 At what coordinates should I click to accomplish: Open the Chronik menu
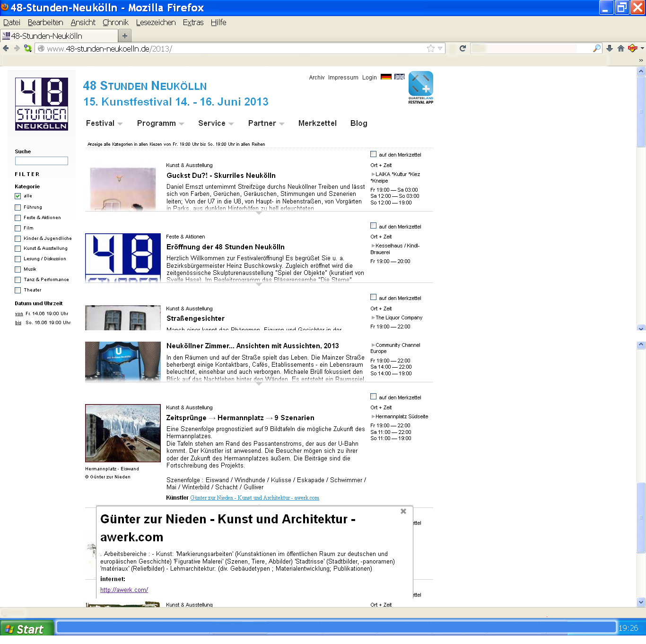click(x=115, y=22)
